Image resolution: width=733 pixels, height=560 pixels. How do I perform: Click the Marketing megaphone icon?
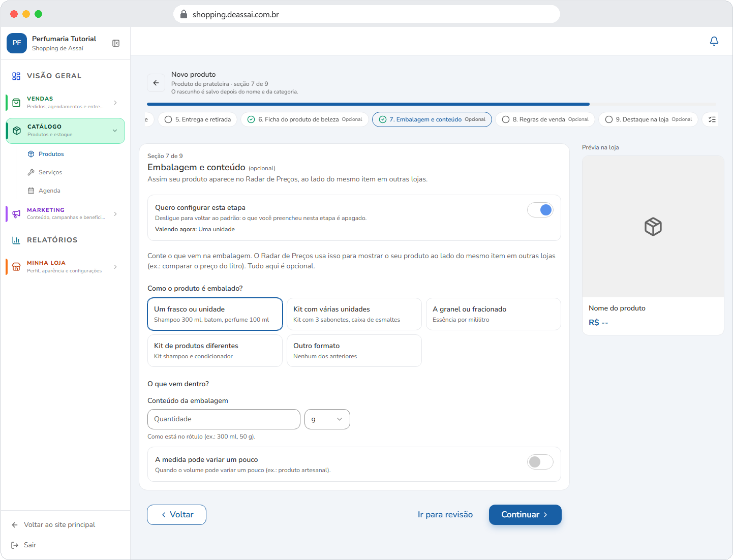[16, 214]
